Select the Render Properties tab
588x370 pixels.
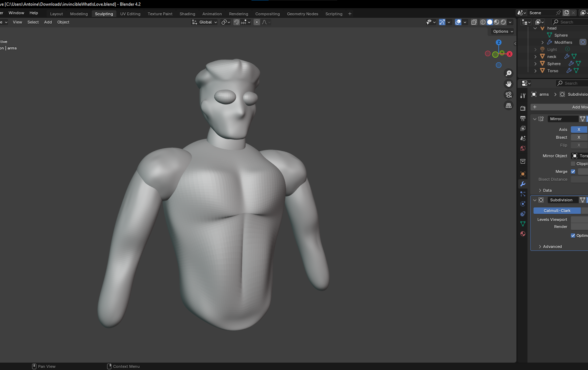(x=523, y=108)
